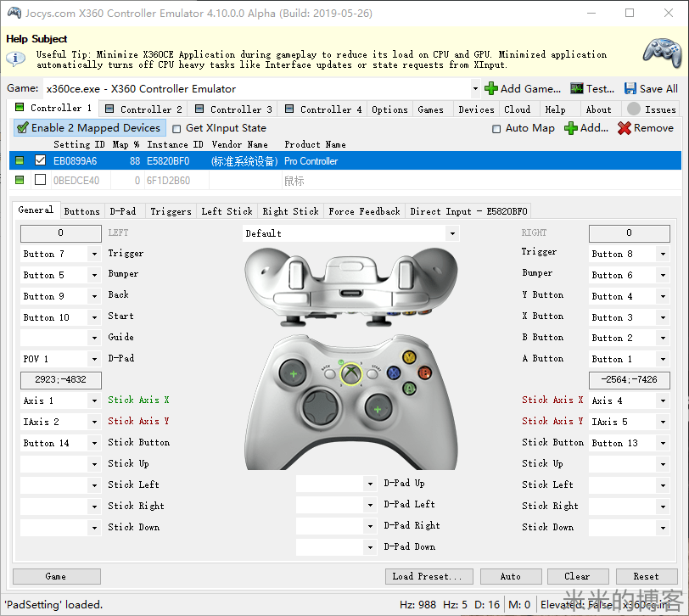Image resolution: width=689 pixels, height=616 pixels.
Task: Enable the Get XInput State checkbox
Action: [x=176, y=129]
